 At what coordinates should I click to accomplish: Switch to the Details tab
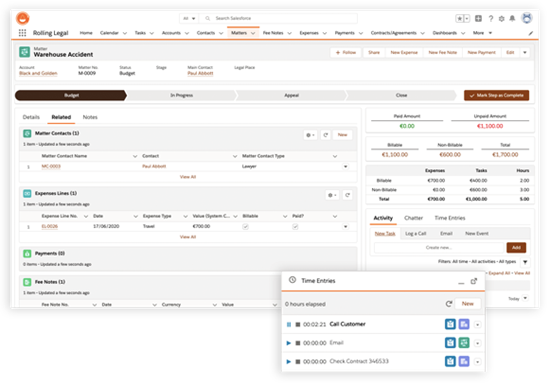pyautogui.click(x=31, y=117)
